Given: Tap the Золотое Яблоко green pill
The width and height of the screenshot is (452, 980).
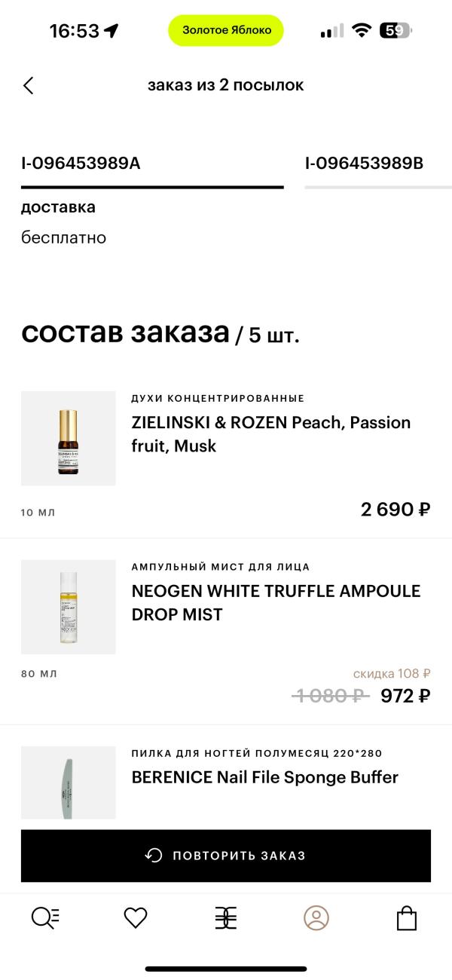Looking at the screenshot, I should coord(226,30).
